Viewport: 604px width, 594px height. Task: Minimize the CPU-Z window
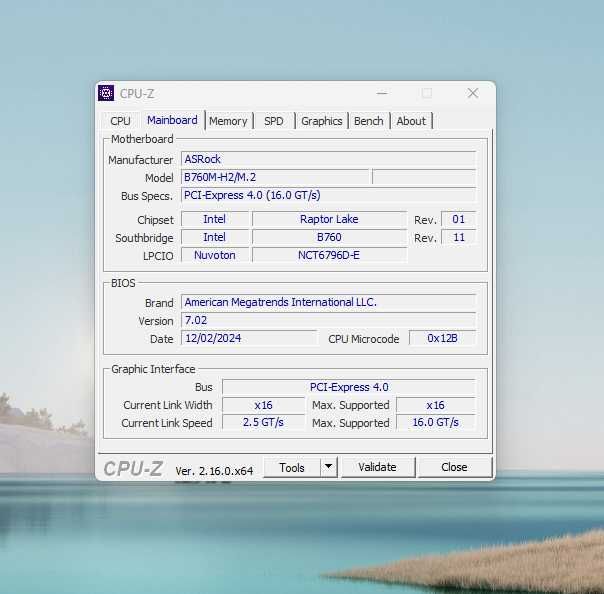point(382,93)
